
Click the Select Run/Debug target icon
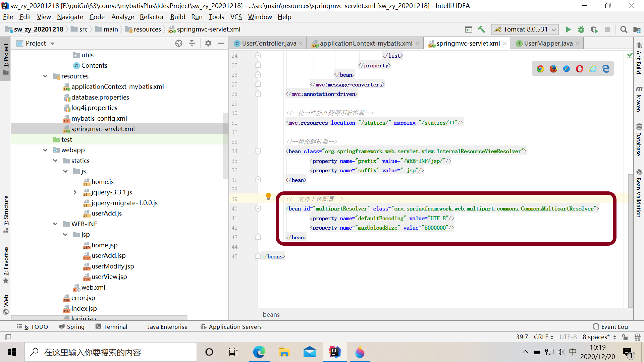coord(469,29)
